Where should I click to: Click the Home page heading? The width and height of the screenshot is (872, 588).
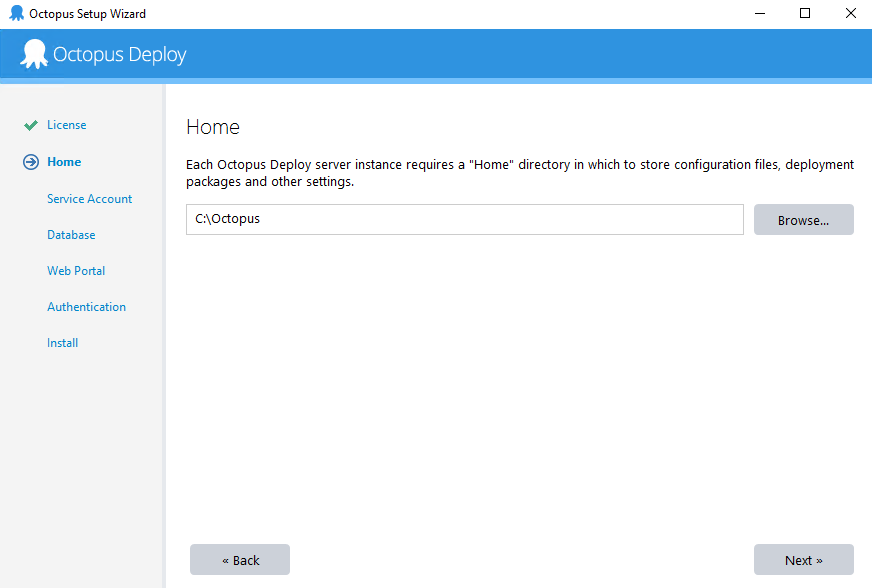coord(213,127)
